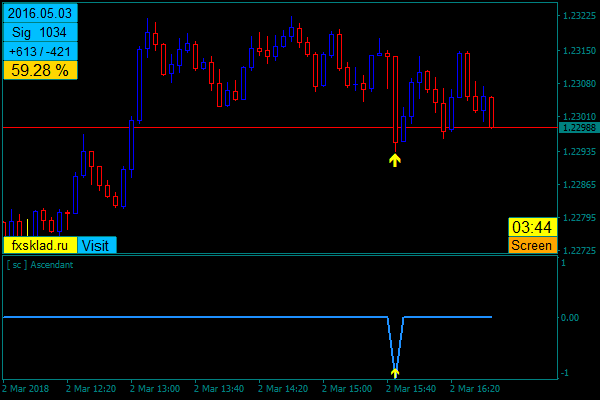This screenshot has height=400, width=600.
Task: Click the blue Ascendant indicator line
Action: pyautogui.click(x=200, y=316)
